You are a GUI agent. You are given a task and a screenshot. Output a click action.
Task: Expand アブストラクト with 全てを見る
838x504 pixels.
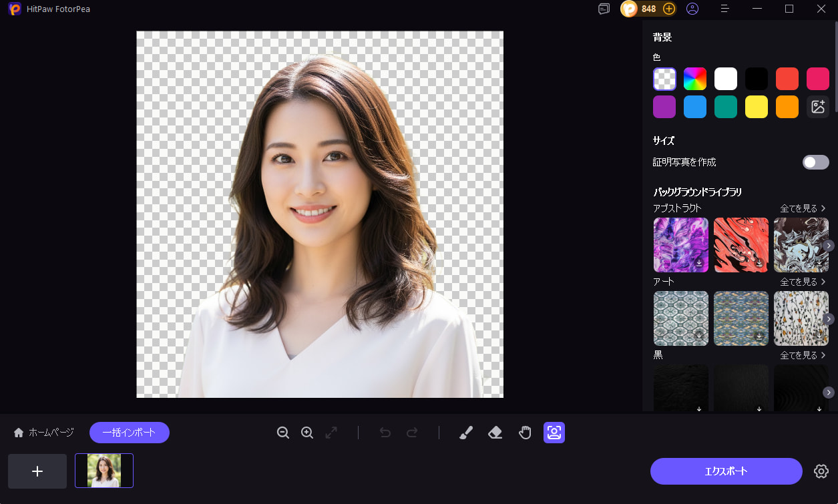pos(803,208)
